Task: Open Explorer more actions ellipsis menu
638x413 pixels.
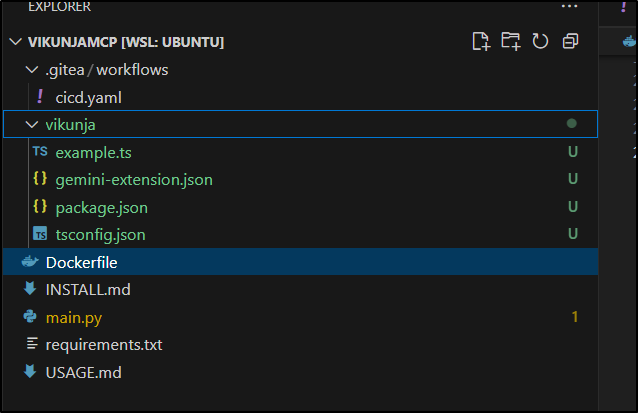Action: (x=570, y=7)
